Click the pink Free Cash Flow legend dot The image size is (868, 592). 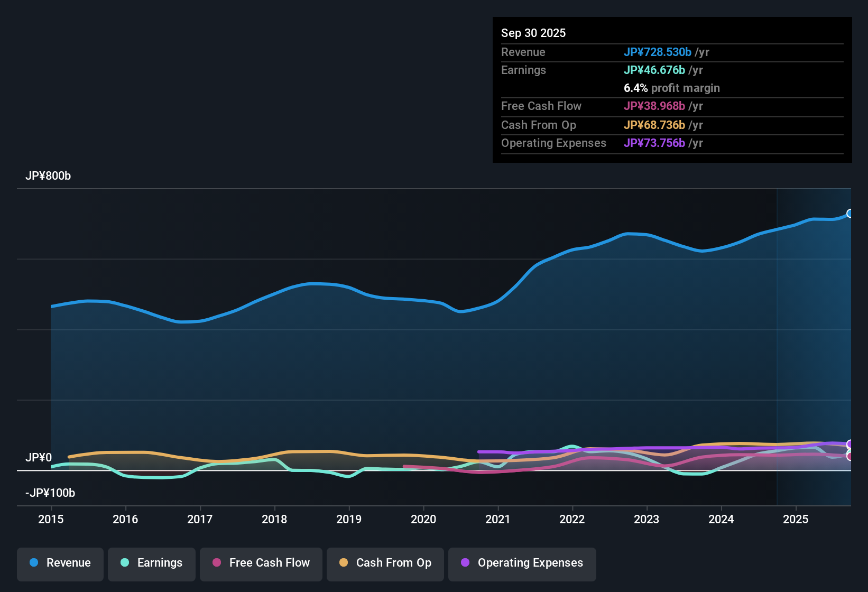click(x=217, y=563)
